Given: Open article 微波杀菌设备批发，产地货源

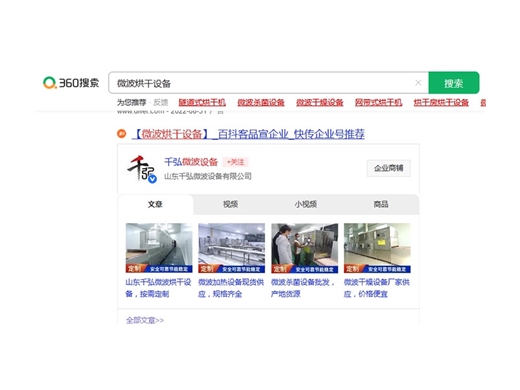Looking at the screenshot, I should pos(303,288).
